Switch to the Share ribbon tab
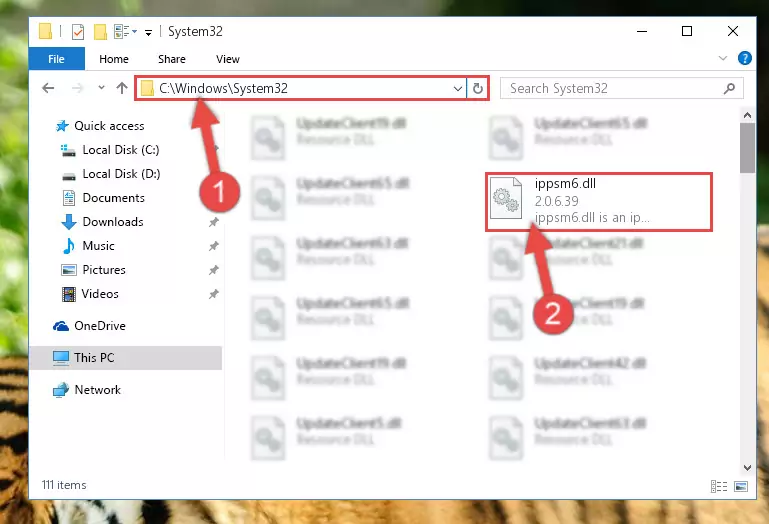Screen dimensions: 769x524 pos(172,59)
